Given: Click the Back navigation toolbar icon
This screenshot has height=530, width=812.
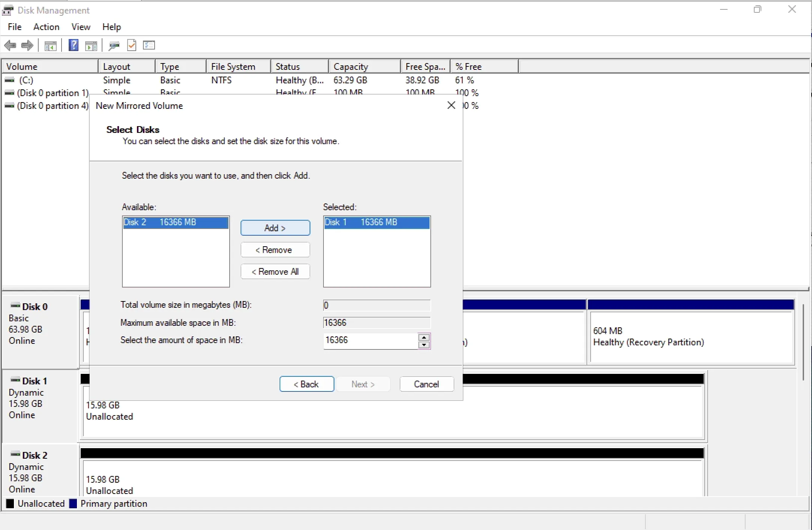Looking at the screenshot, I should click(10, 45).
